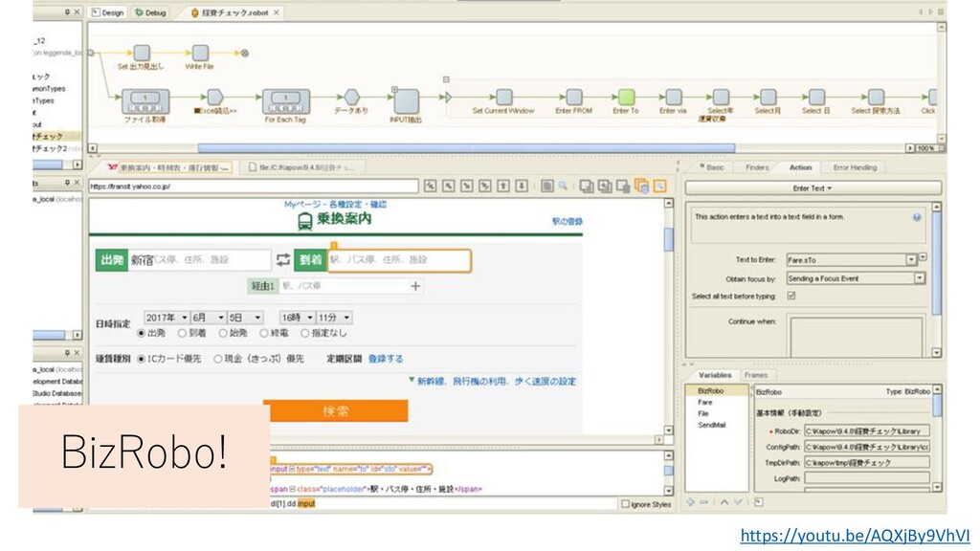Select the Select月 step node

tap(768, 97)
